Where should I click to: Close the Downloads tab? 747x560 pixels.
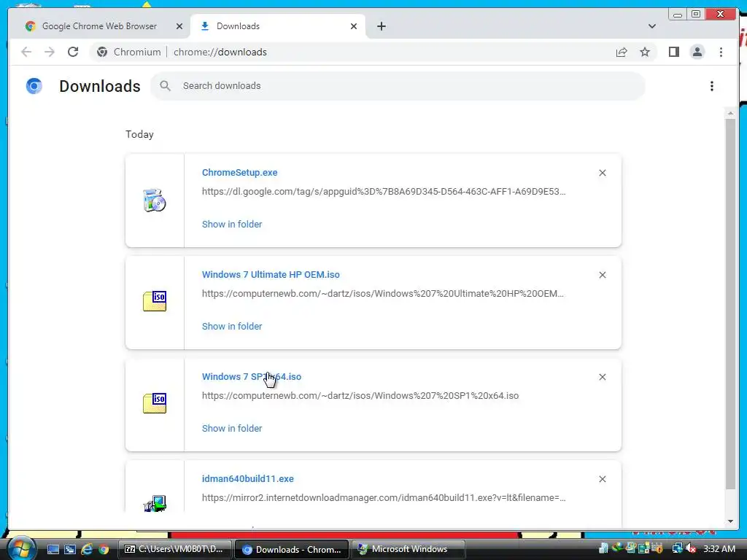pyautogui.click(x=354, y=26)
